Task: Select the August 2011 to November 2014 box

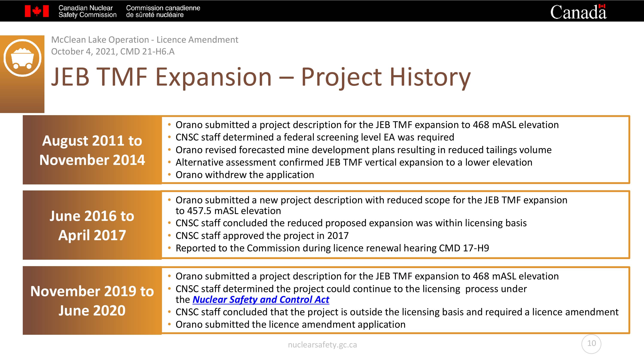Action: pyautogui.click(x=92, y=150)
